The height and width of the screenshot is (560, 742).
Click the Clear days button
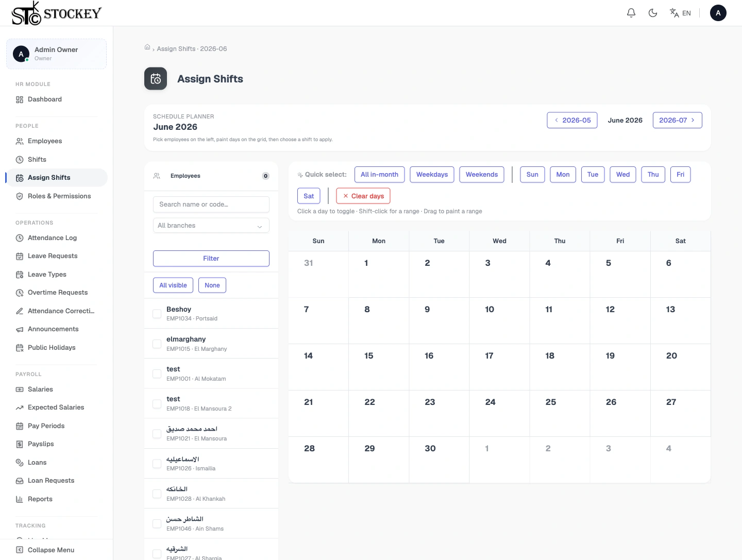pos(363,196)
